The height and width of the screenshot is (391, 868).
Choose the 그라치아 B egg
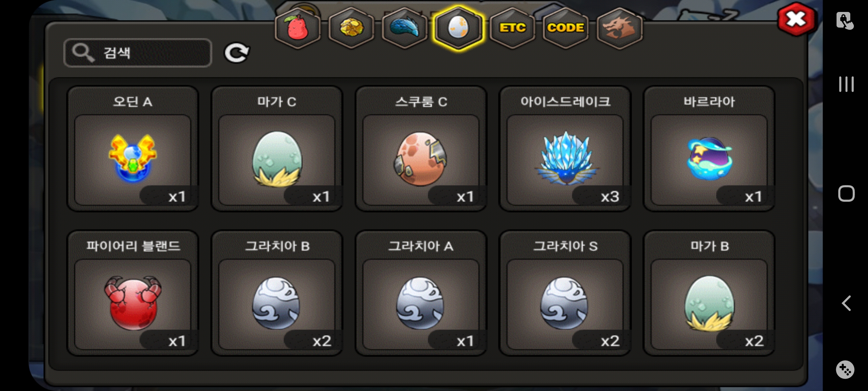click(277, 293)
